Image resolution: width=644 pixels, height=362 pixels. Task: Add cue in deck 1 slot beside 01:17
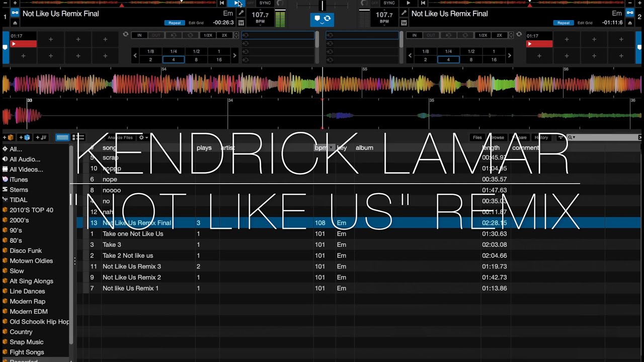pyautogui.click(x=51, y=39)
